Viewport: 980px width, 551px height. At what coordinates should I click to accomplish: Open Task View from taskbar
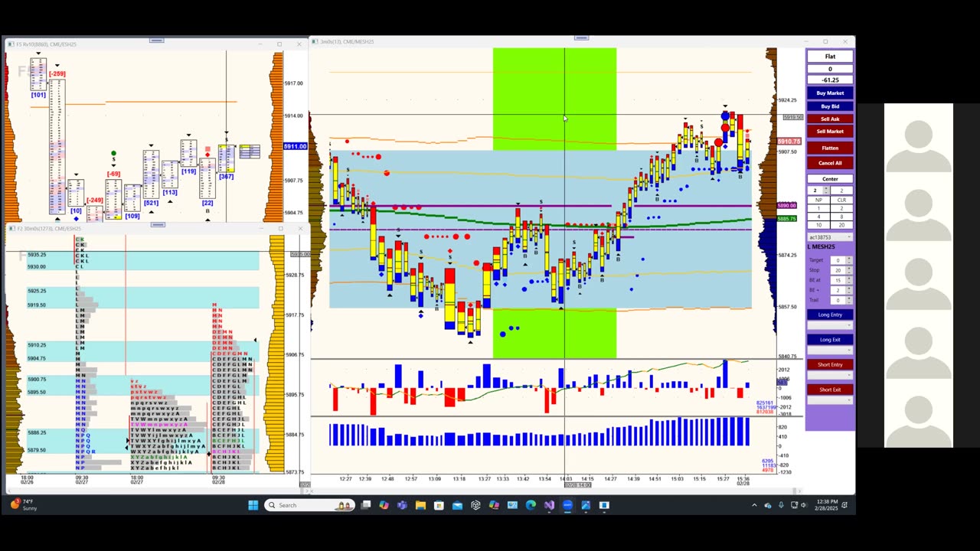tap(366, 505)
